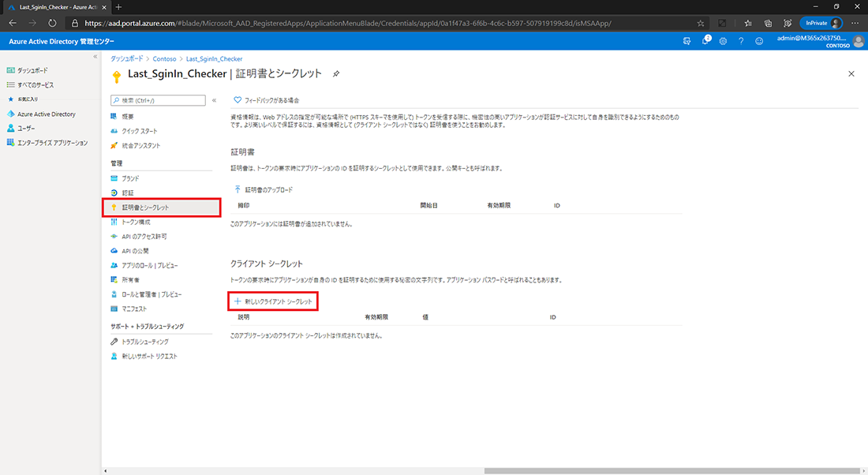
Task: Click フィードバックがある場合
Action: coord(266,100)
